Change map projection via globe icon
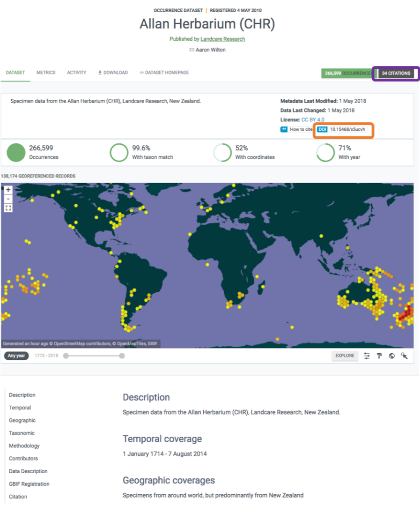This screenshot has height=506, width=420. tap(391, 356)
